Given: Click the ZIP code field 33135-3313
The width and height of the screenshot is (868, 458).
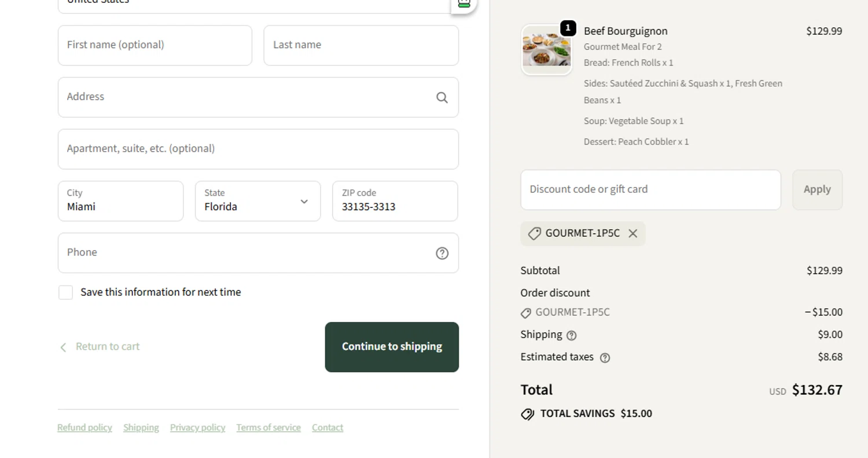Looking at the screenshot, I should tap(395, 201).
